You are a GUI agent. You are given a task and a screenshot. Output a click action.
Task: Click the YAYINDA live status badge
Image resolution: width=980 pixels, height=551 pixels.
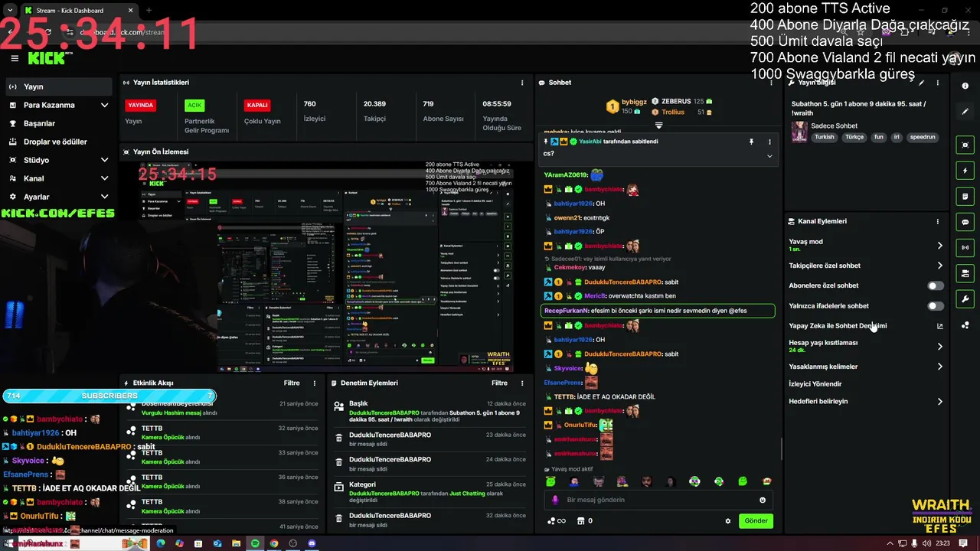[141, 105]
